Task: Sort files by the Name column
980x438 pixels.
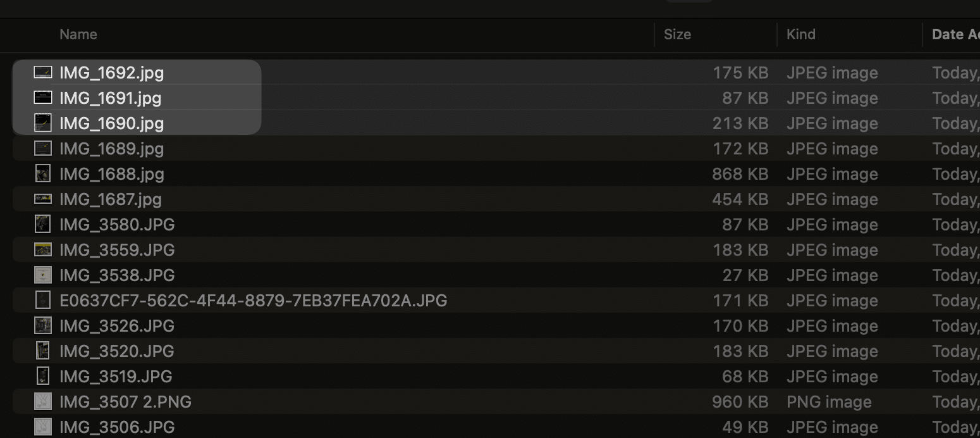Action: (78, 35)
